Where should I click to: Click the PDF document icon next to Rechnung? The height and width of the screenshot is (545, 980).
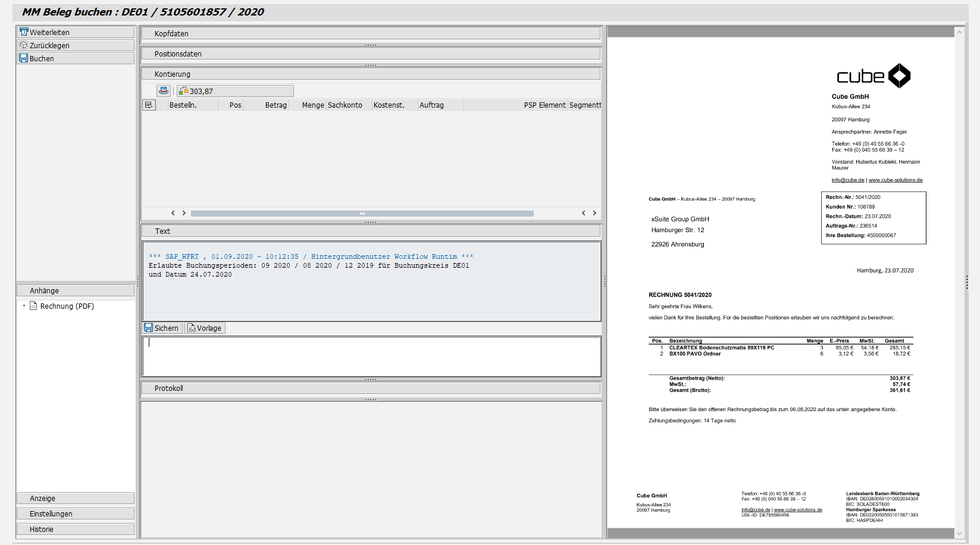pyautogui.click(x=35, y=306)
